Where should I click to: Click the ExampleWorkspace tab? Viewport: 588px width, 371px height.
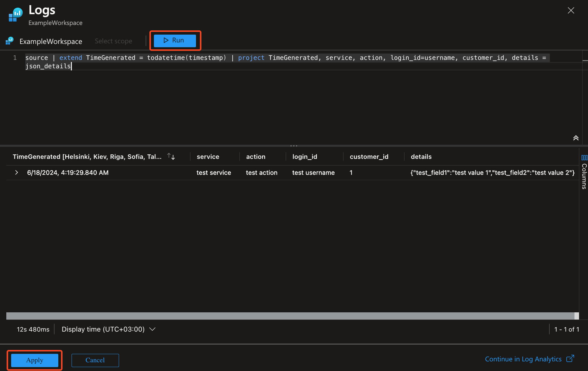point(51,40)
